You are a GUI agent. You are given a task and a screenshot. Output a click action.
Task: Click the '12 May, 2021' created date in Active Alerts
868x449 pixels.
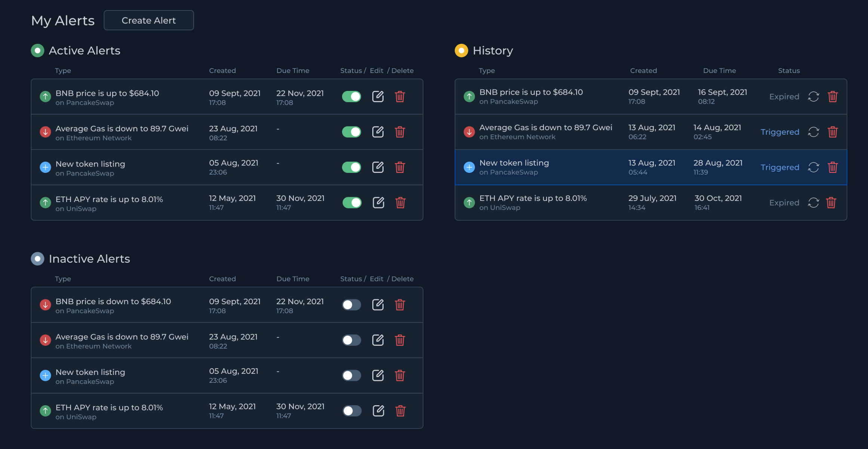click(x=232, y=198)
